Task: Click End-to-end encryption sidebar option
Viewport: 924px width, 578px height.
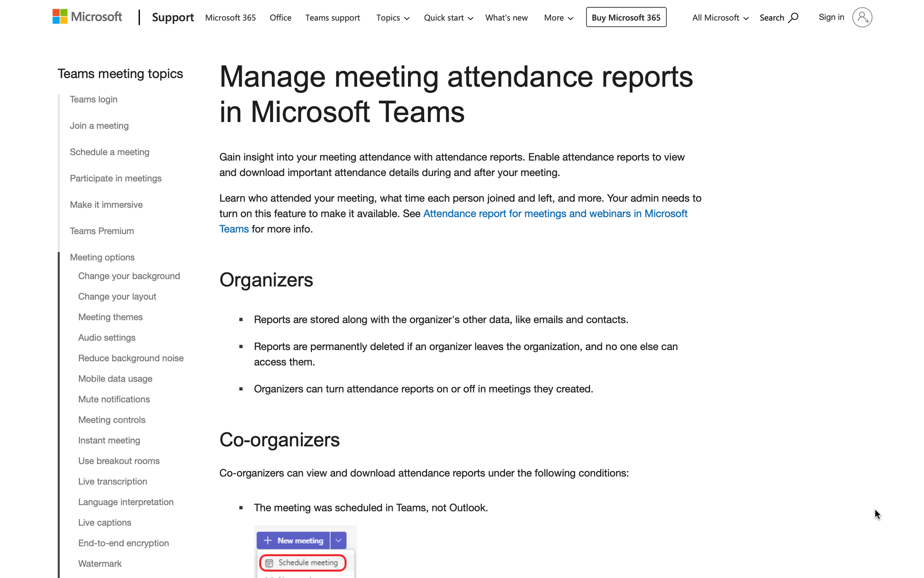Action: tap(124, 543)
